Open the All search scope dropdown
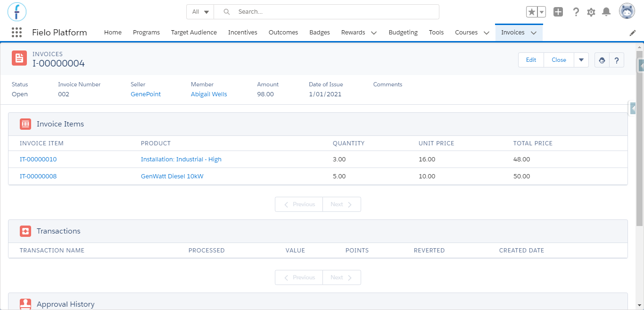This screenshot has height=310, width=644. (200, 12)
